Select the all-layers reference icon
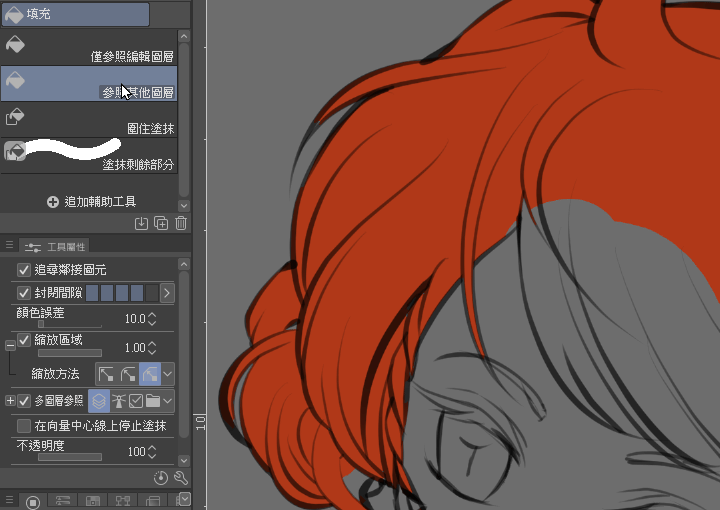This screenshot has height=510, width=720. click(x=99, y=401)
